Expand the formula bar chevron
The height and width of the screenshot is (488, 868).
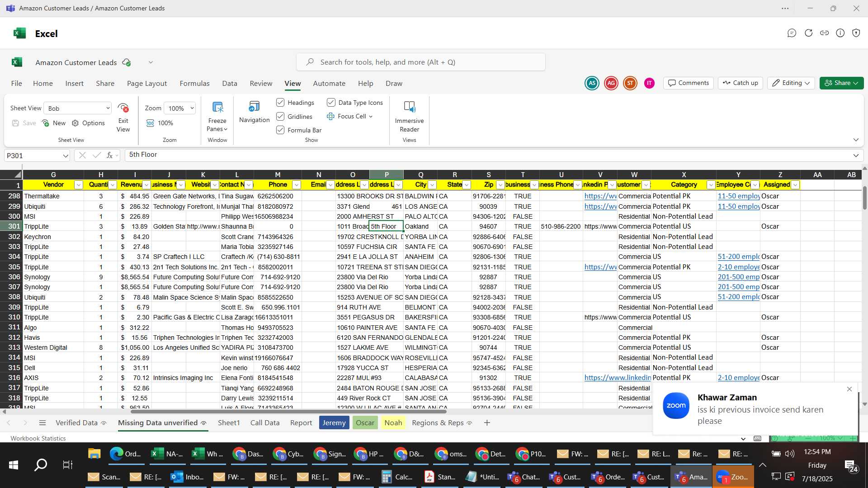(856, 155)
